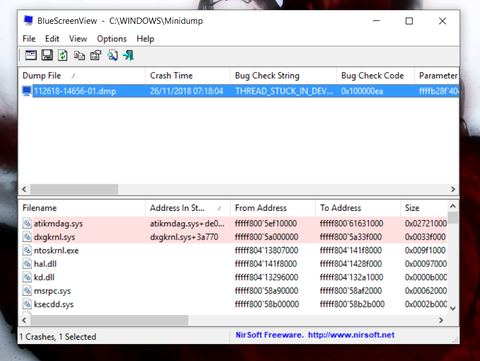
Task: Sort by Address In Stack column
Action: coord(188,208)
